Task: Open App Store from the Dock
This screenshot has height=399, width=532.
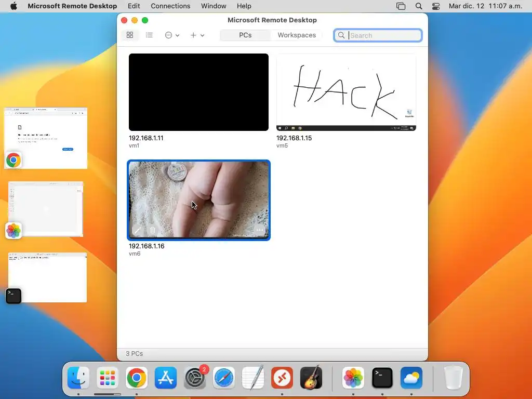Action: click(166, 378)
